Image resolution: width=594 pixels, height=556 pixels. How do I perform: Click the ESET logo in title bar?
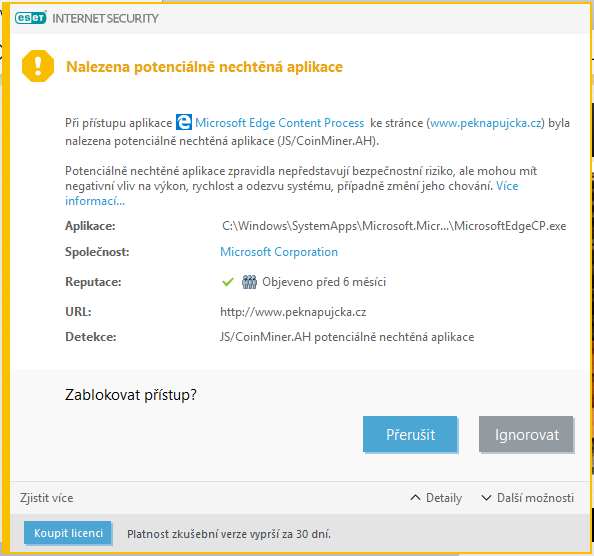pyautogui.click(x=31, y=18)
